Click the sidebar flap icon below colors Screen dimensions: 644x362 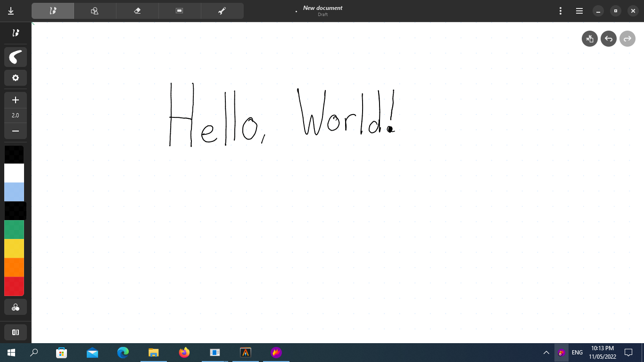pyautogui.click(x=16, y=332)
